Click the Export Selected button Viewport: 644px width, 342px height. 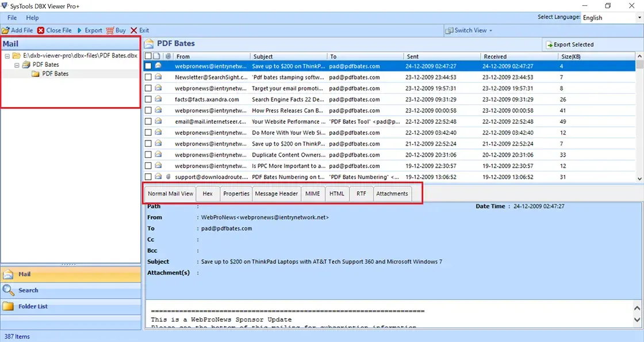569,44
